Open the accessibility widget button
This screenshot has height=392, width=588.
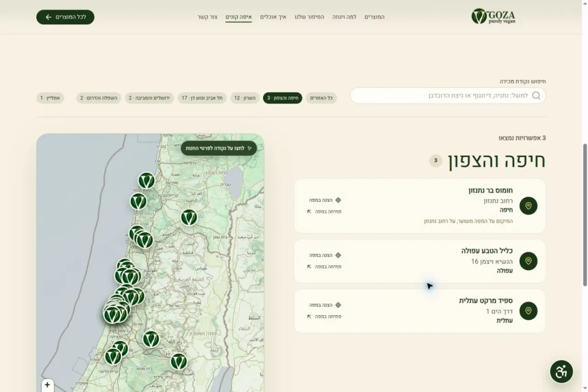(x=561, y=371)
